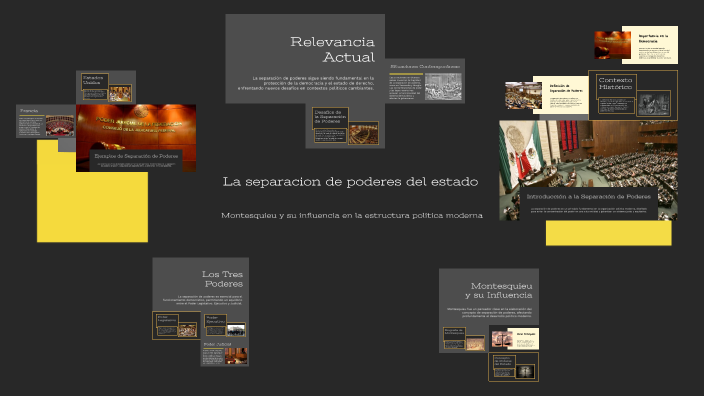This screenshot has width=704, height=396.
Task: Open the Los Tres Poderes topic slide
Action: 200,284
